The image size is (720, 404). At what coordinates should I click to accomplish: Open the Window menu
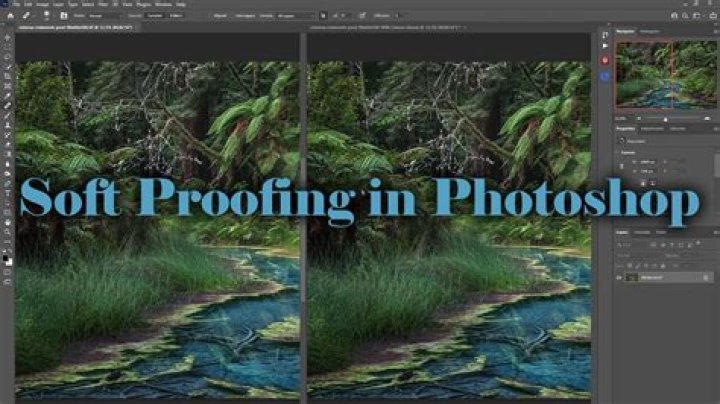point(163,4)
